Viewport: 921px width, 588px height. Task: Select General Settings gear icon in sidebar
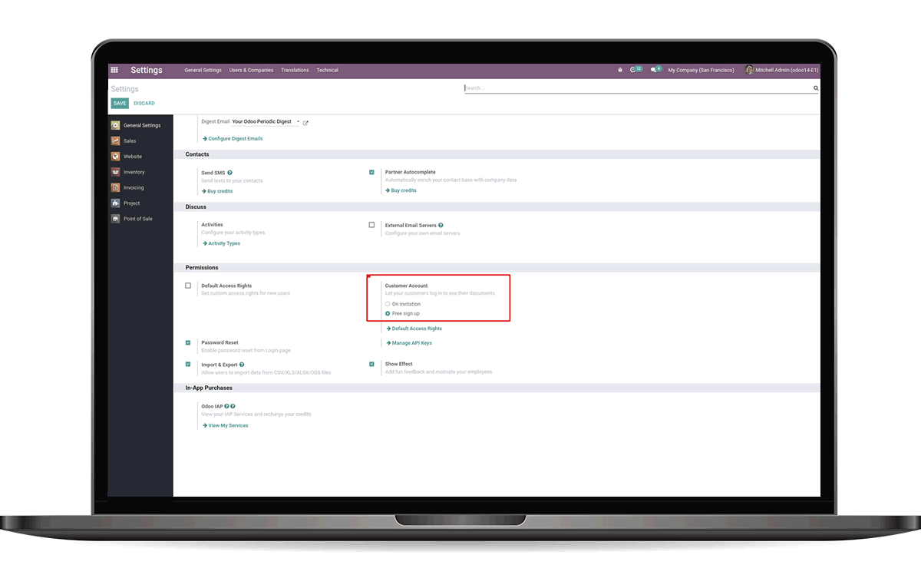point(115,125)
